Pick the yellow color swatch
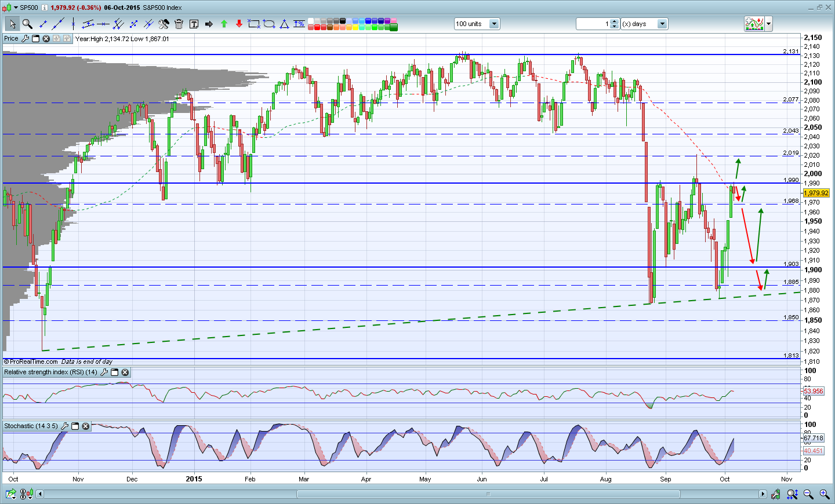 [x=355, y=27]
